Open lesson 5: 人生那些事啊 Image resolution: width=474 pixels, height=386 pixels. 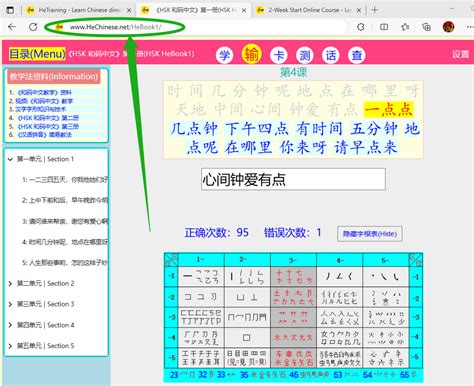65,263
